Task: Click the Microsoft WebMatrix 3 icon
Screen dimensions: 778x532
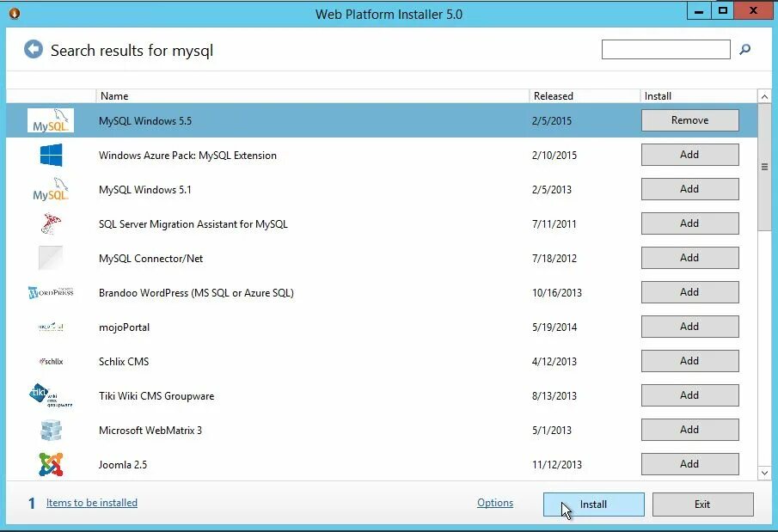Action: pos(51,430)
